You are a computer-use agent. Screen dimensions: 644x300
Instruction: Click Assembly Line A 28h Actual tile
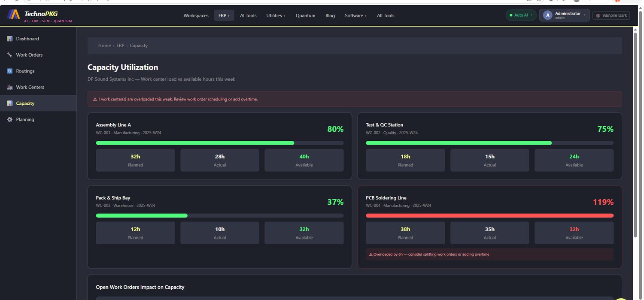[x=220, y=160]
